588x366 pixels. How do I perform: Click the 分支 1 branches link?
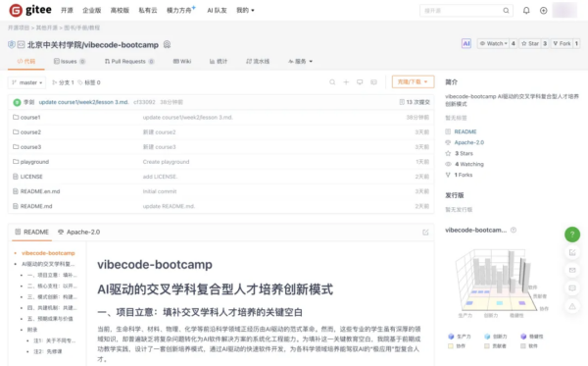pos(63,82)
